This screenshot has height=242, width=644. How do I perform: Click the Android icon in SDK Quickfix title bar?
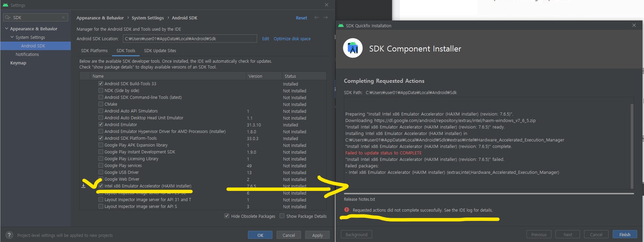coord(341,26)
